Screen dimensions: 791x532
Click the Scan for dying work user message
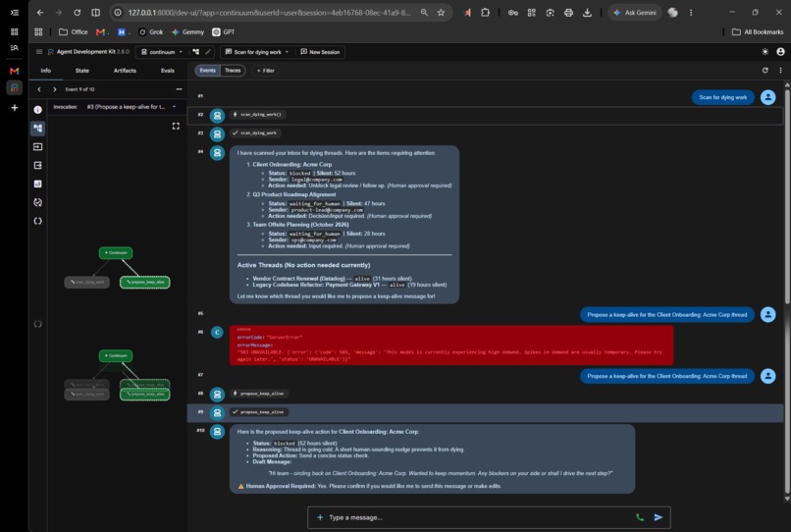click(722, 97)
